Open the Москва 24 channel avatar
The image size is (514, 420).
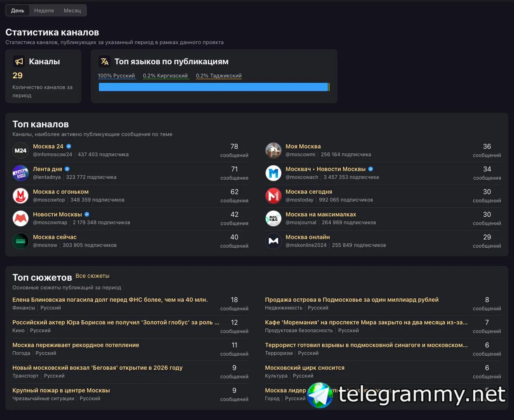(x=21, y=150)
